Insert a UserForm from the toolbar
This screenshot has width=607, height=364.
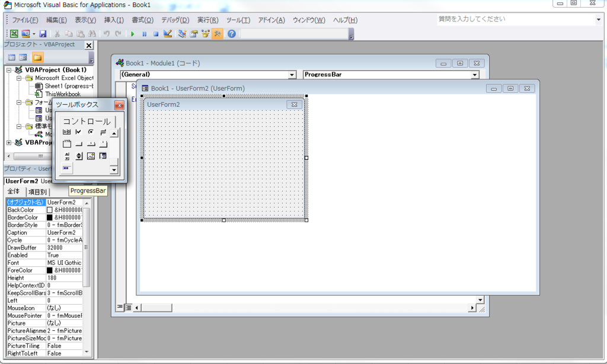pos(25,34)
